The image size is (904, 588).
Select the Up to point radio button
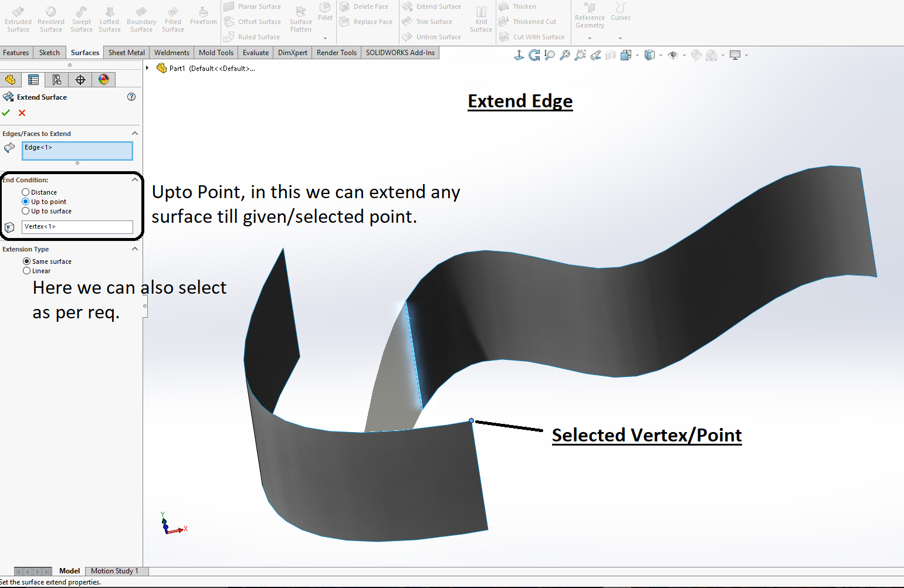click(25, 202)
